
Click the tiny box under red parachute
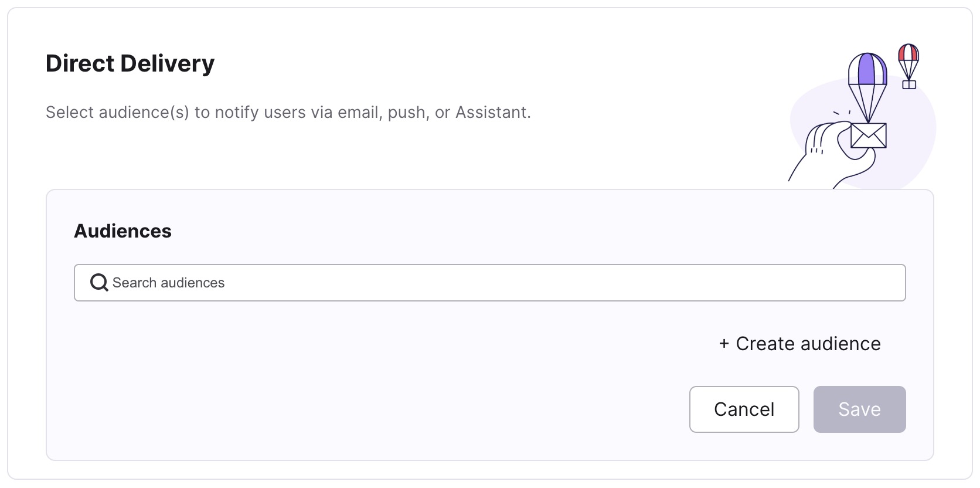point(909,84)
